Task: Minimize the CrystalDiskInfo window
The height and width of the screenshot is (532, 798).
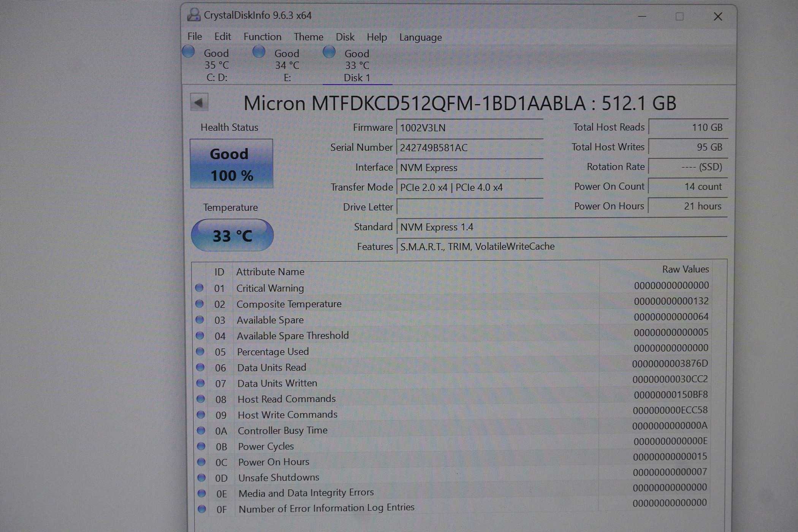Action: (642, 16)
